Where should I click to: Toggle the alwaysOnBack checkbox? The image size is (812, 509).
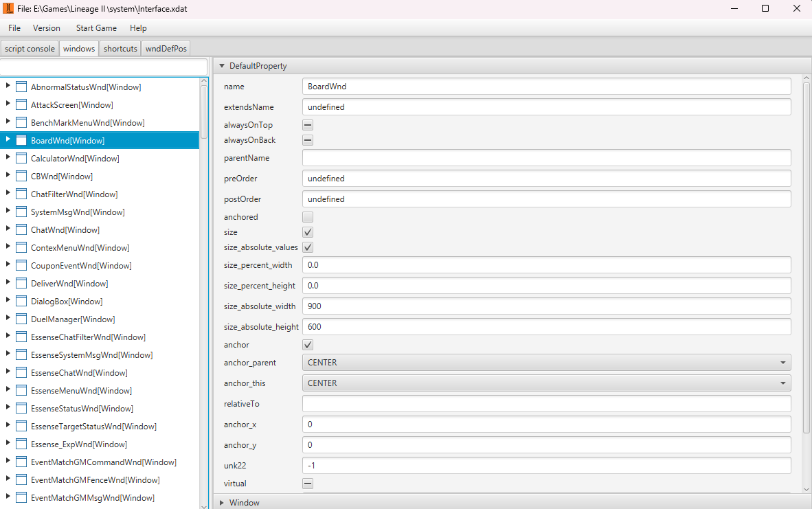click(x=308, y=140)
